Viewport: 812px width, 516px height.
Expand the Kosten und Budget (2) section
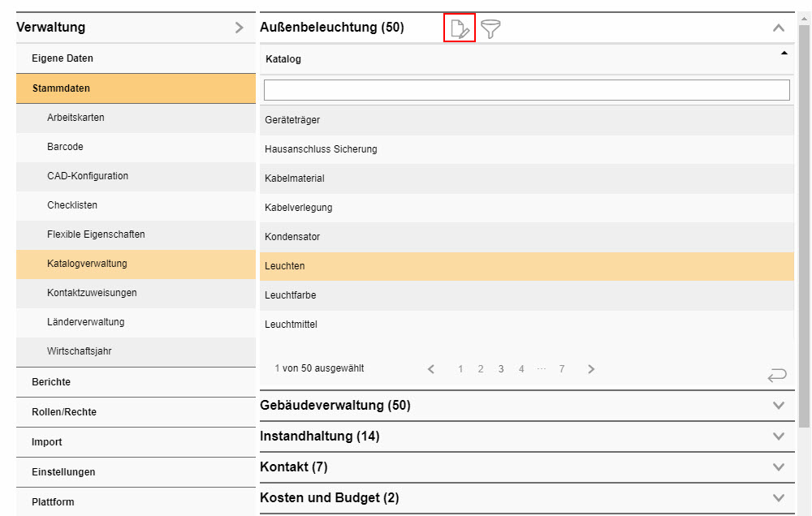click(x=778, y=497)
